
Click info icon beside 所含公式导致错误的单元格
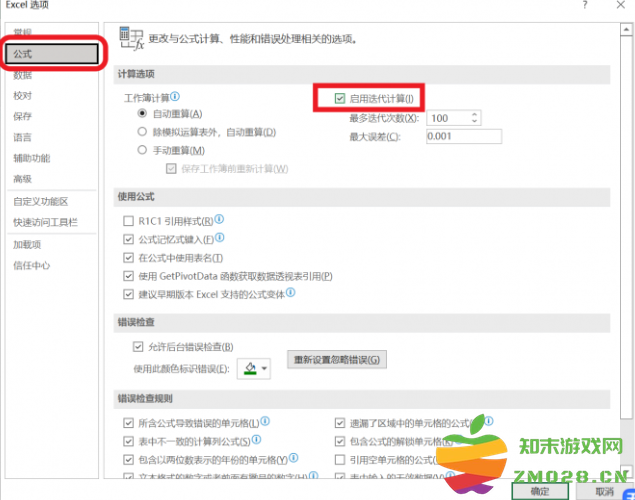point(265,422)
